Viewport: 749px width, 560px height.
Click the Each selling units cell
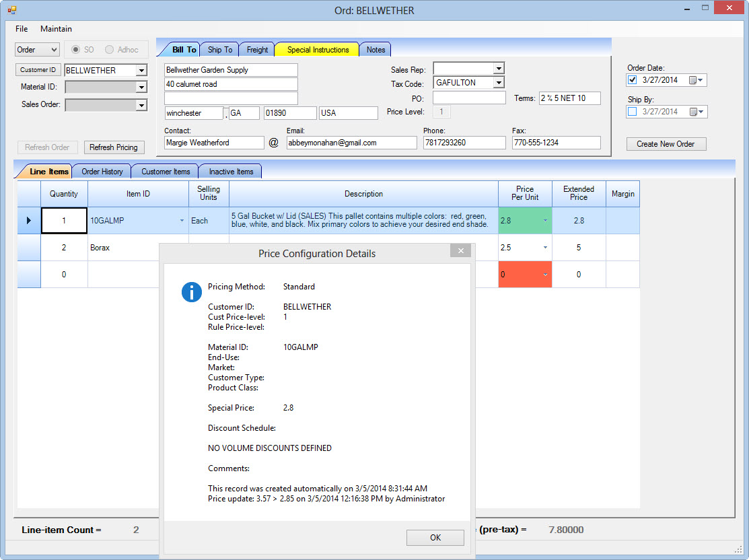[209, 220]
